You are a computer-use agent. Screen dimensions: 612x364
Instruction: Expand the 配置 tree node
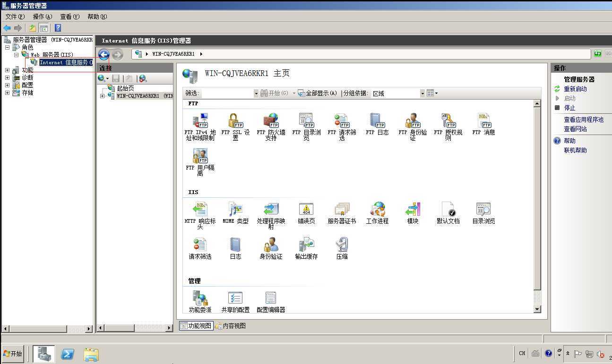pyautogui.click(x=7, y=85)
